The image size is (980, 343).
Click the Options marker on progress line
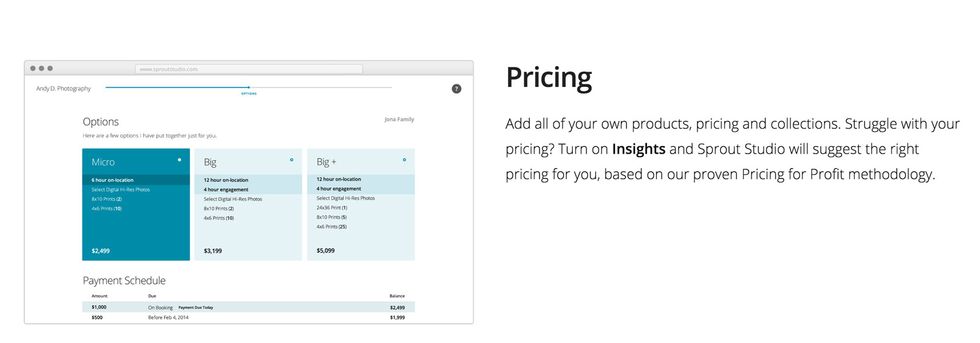coord(248,87)
